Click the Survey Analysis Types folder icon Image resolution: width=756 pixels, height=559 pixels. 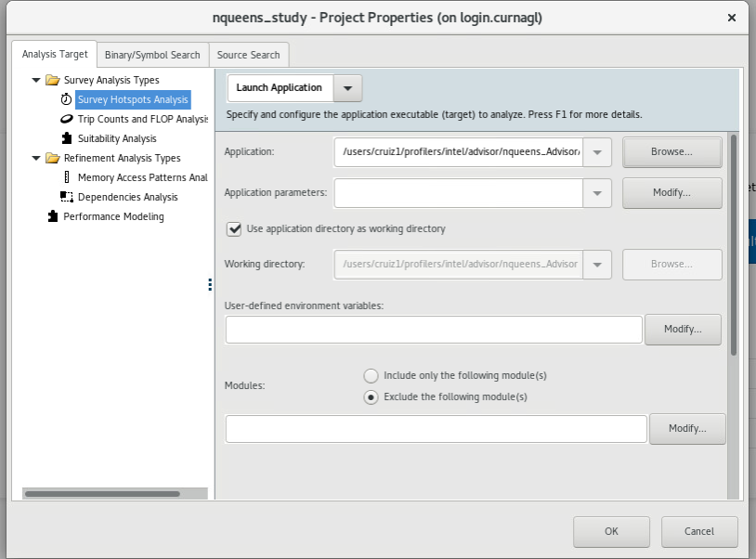[52, 80]
